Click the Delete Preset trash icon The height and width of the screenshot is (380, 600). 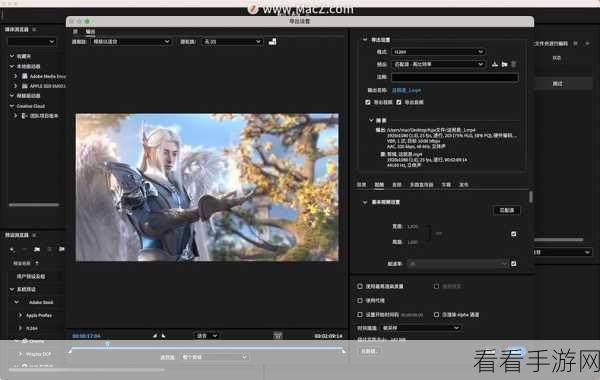point(514,64)
